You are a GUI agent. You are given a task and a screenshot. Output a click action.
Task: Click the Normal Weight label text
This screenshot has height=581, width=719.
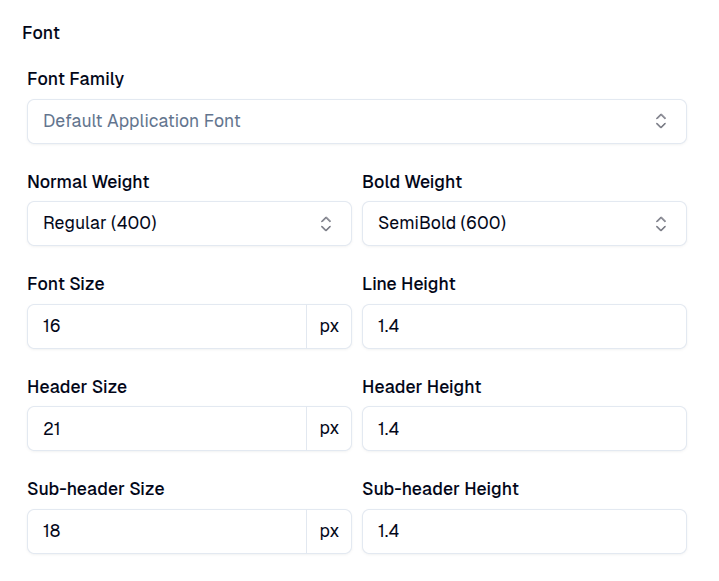(88, 182)
